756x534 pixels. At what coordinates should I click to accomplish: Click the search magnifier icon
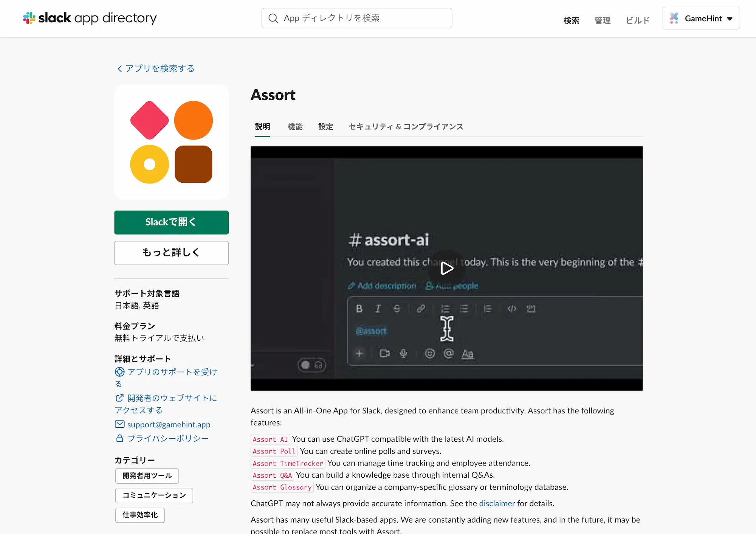(273, 18)
